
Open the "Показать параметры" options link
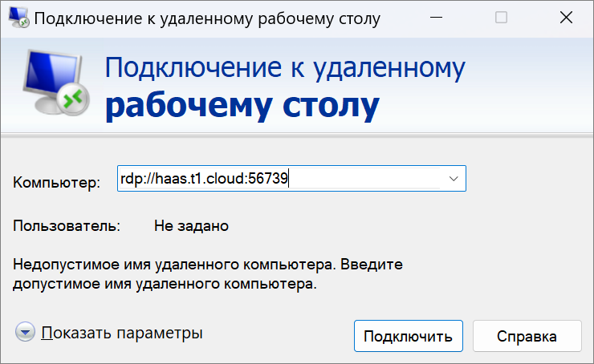coord(122,333)
